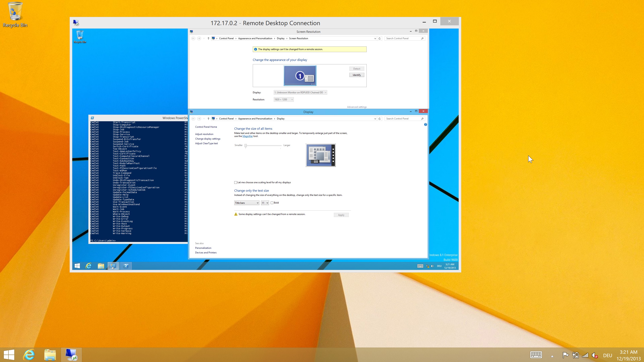Open the font size 11 dropdown
644x362 pixels.
point(265,203)
